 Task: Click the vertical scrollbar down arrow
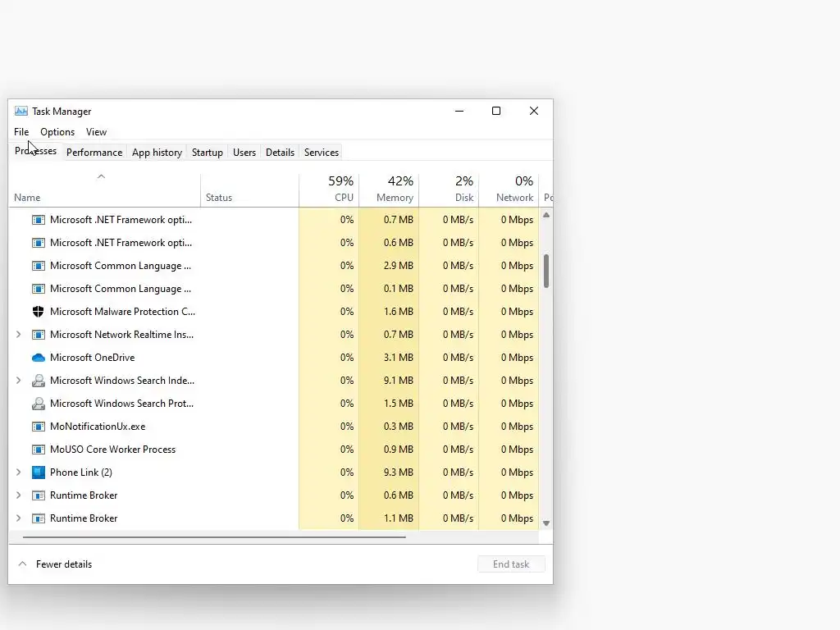tap(546, 523)
